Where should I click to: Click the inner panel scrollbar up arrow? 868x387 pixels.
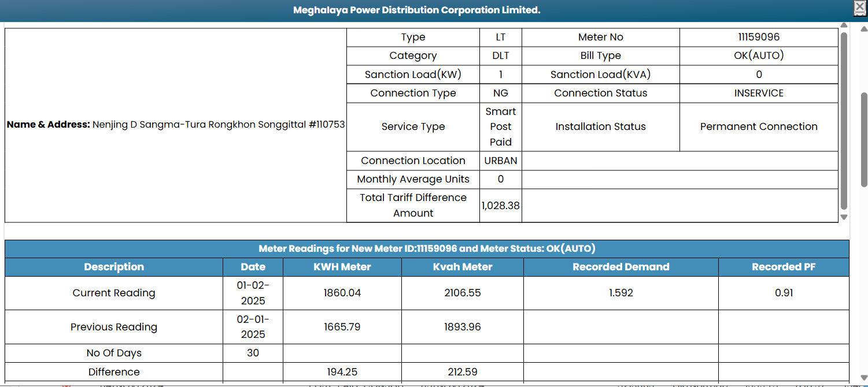coord(844,26)
